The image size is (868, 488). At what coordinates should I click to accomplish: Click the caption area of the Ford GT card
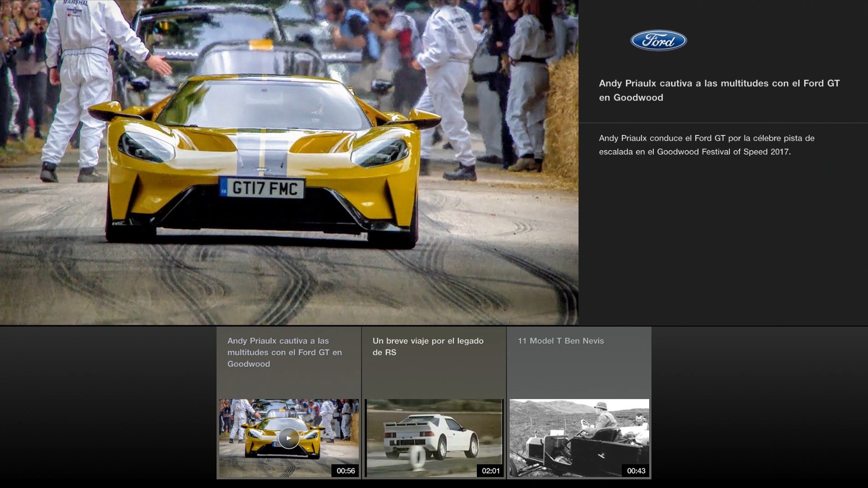tap(284, 352)
